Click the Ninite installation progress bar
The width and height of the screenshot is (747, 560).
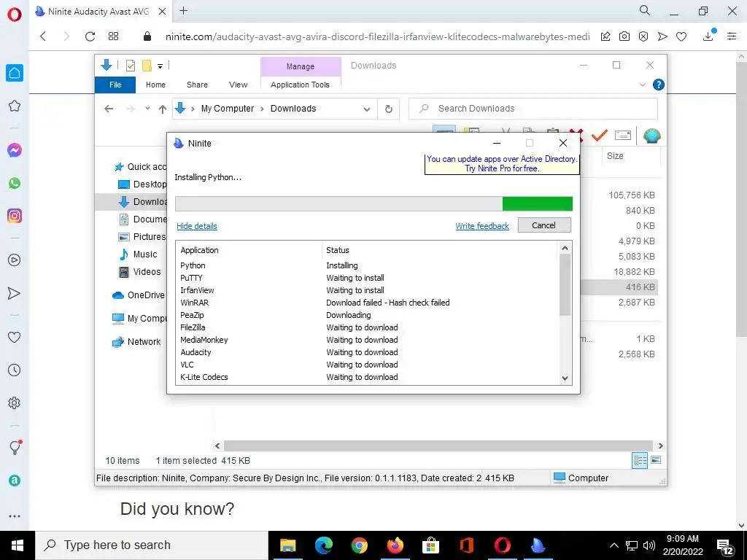374,204
